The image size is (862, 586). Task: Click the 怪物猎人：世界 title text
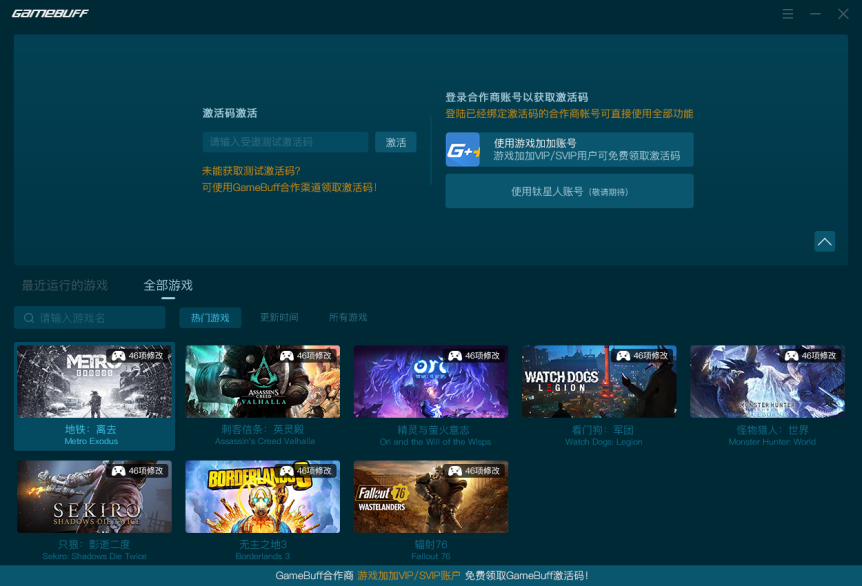click(x=772, y=430)
